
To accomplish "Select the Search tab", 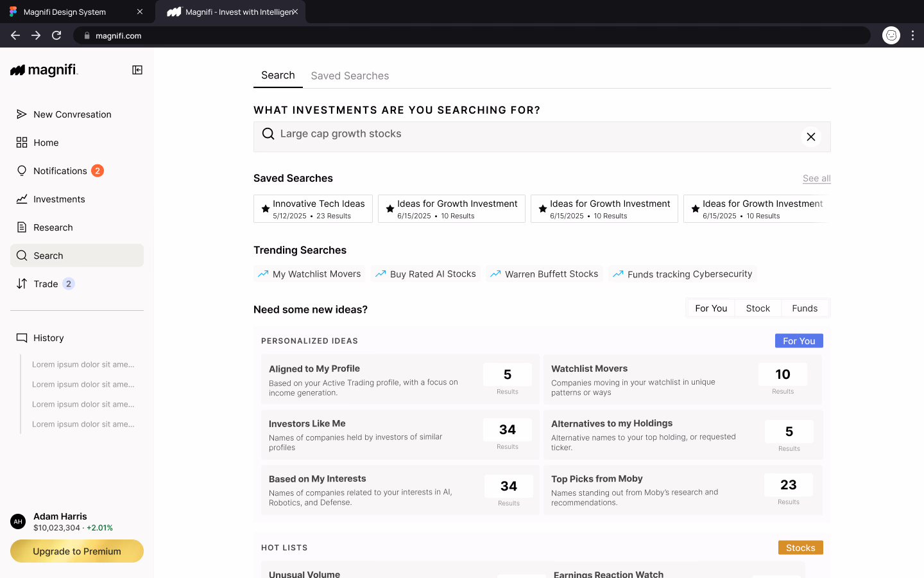I will tap(278, 75).
